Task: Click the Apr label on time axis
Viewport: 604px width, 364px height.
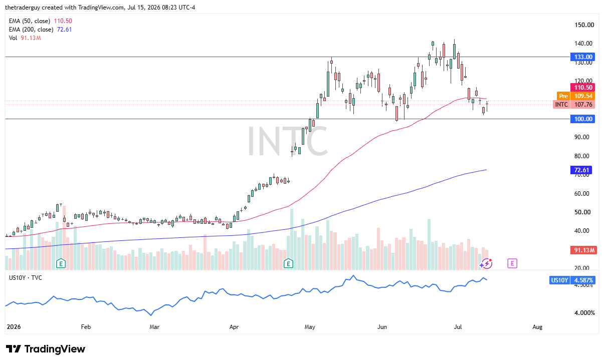Action: (234, 327)
